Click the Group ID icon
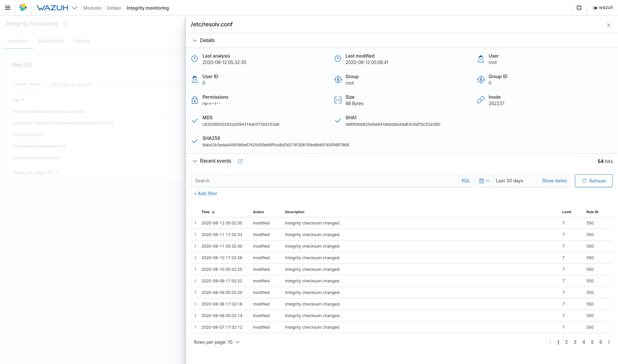This screenshot has height=364, width=618. tap(481, 79)
